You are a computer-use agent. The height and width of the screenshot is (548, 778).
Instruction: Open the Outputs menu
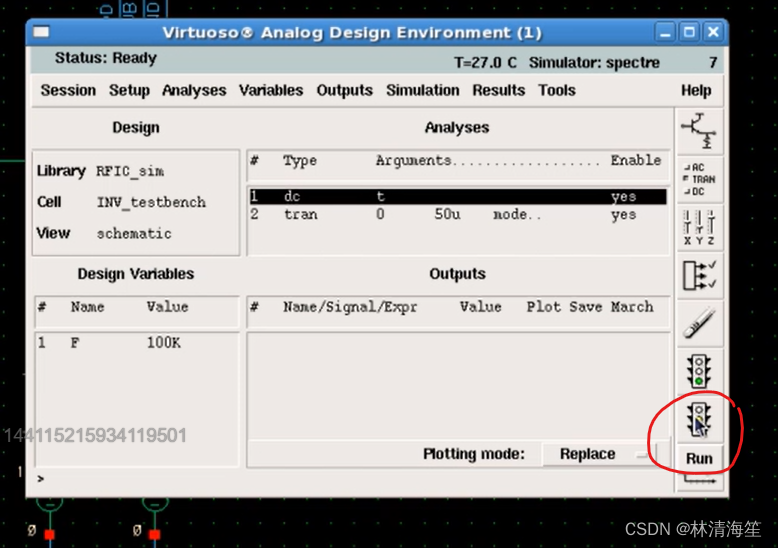tap(344, 90)
